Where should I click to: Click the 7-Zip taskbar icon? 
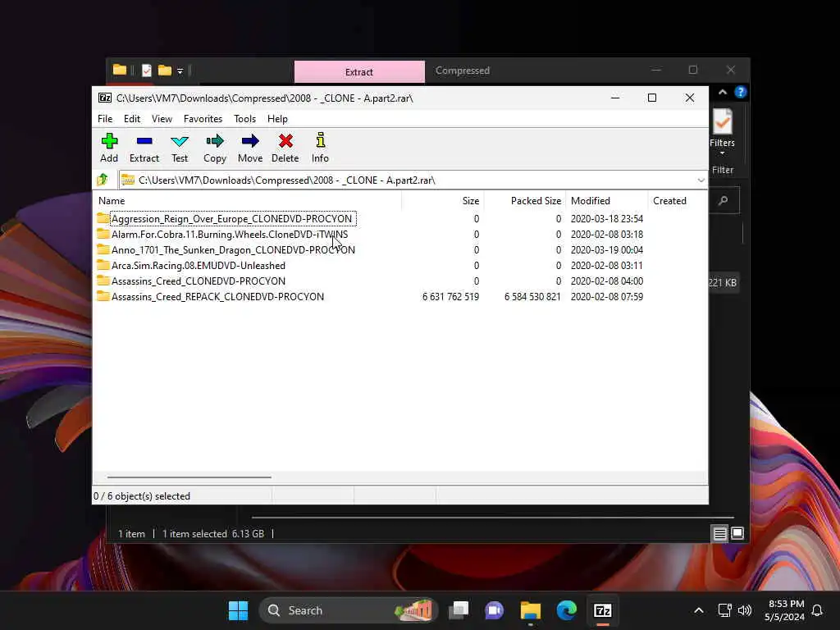[603, 610]
